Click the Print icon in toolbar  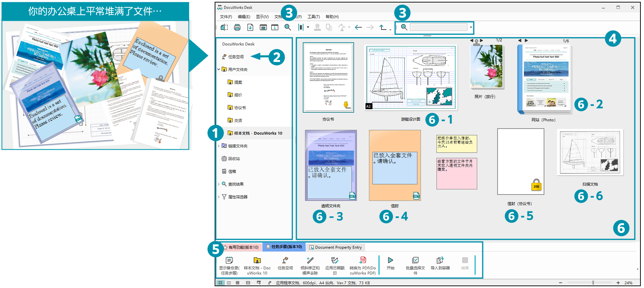click(237, 27)
